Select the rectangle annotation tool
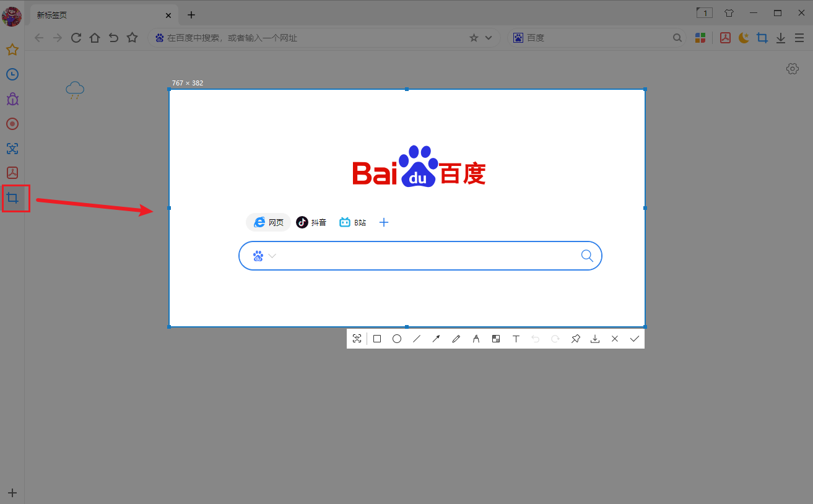This screenshot has height=504, width=813. point(377,339)
